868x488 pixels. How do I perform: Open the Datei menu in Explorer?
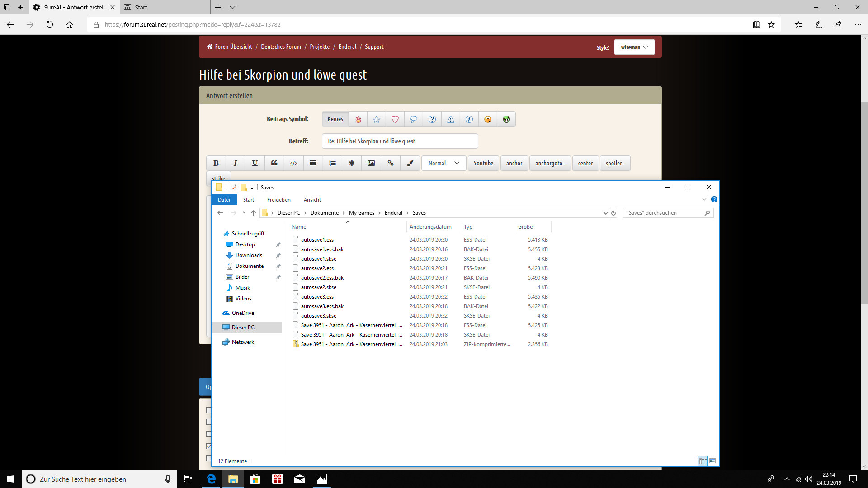click(x=224, y=199)
